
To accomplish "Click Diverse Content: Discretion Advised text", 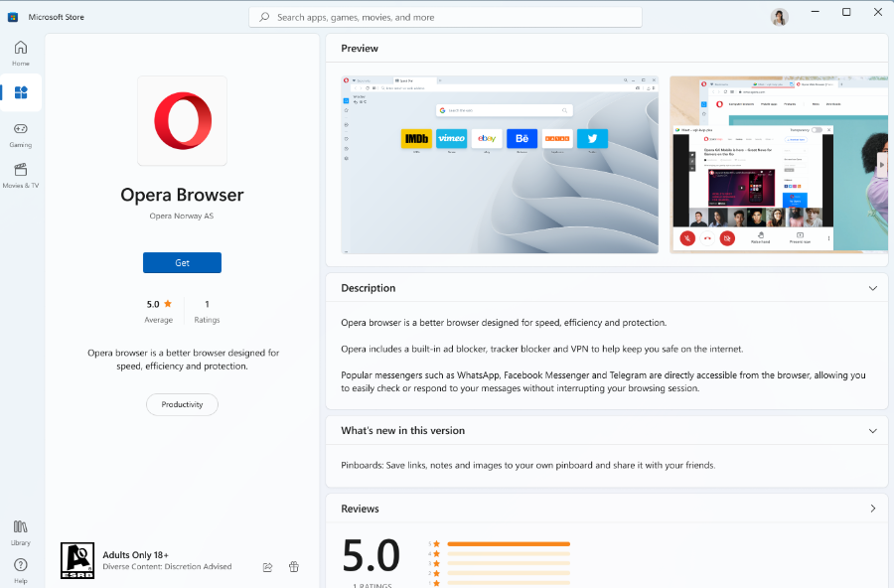I will pos(167,567).
